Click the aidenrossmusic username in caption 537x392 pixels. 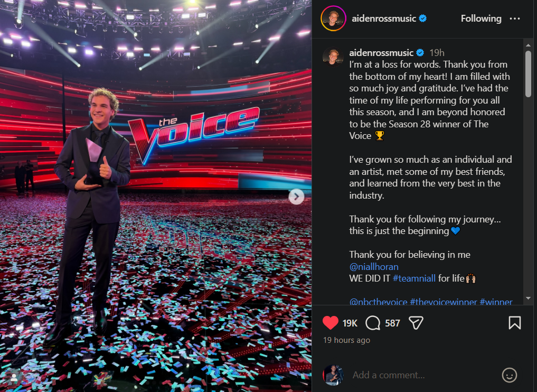tap(381, 53)
